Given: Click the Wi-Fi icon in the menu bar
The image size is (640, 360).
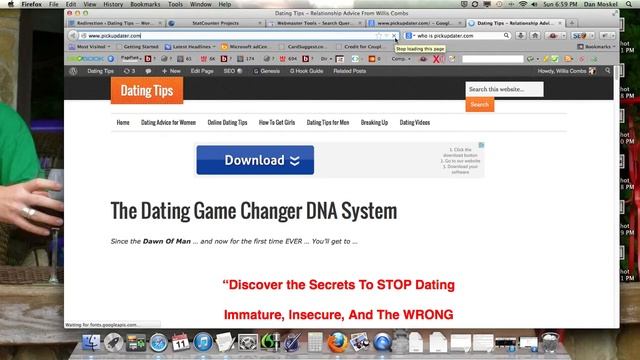Looking at the screenshot, I should pos(523,4).
